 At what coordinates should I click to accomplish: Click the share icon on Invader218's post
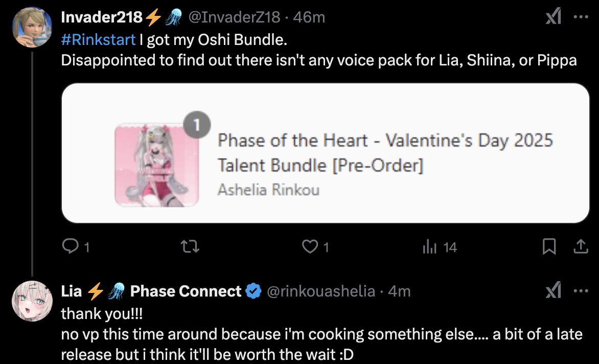point(580,247)
